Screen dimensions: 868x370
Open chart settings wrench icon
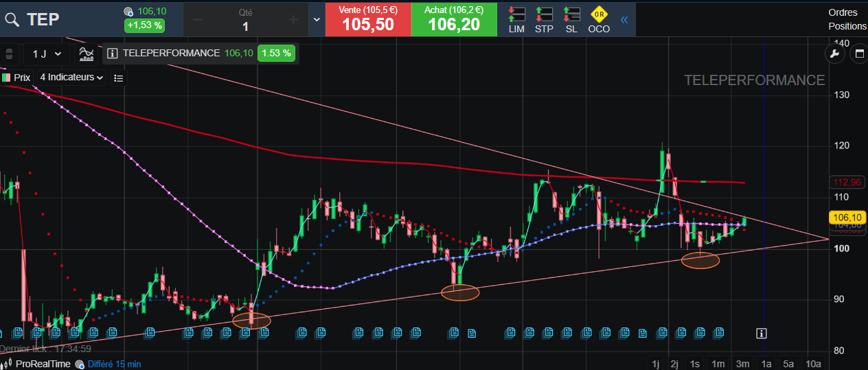[x=835, y=54]
